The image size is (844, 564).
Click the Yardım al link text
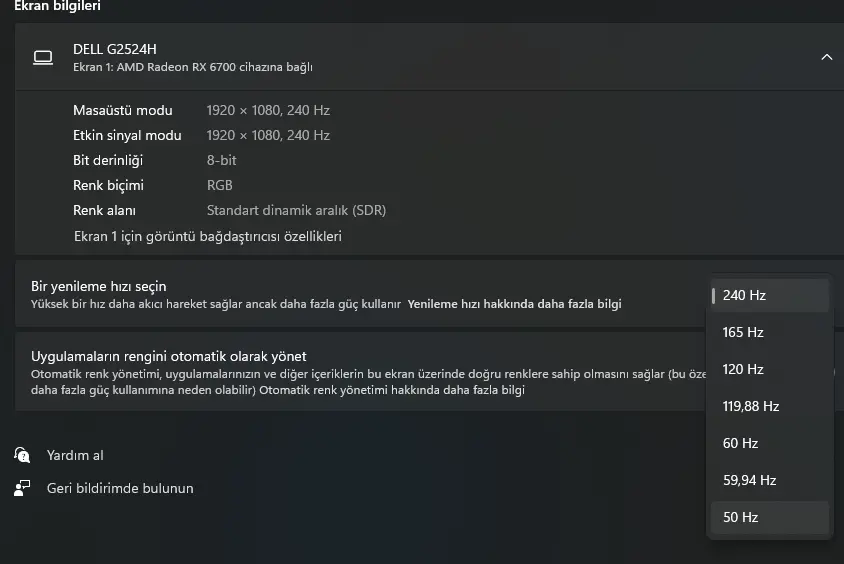click(x=75, y=455)
